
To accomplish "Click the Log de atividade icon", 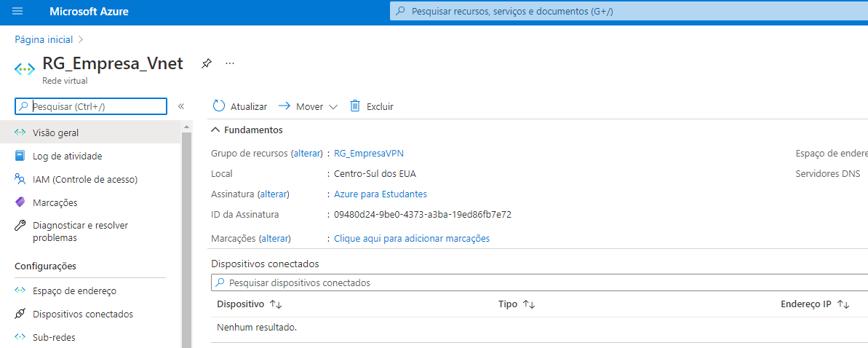I will coord(20,157).
